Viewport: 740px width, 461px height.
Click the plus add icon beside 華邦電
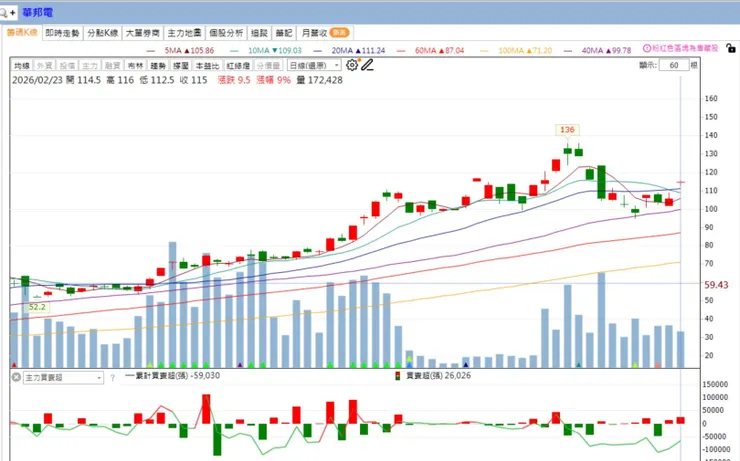pyautogui.click(x=13, y=13)
